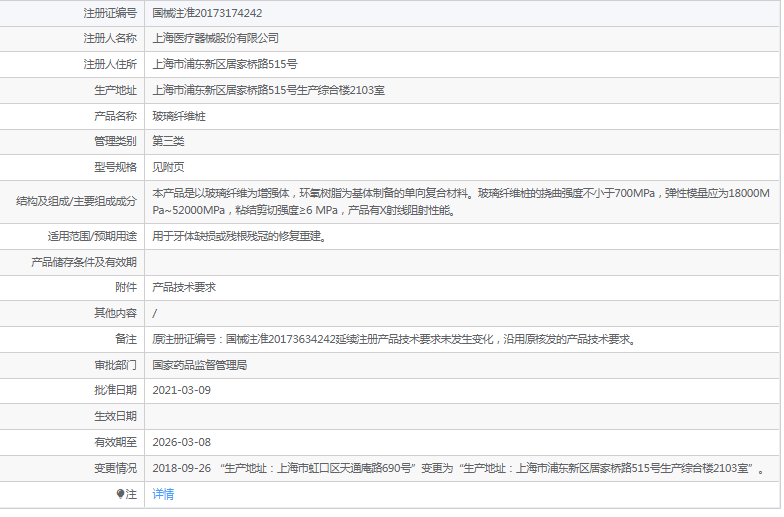Image resolution: width=784 pixels, height=517 pixels.
Task: Select production address ending 生产综合楼2103室 in the 生产地址 row
Action: point(268,90)
